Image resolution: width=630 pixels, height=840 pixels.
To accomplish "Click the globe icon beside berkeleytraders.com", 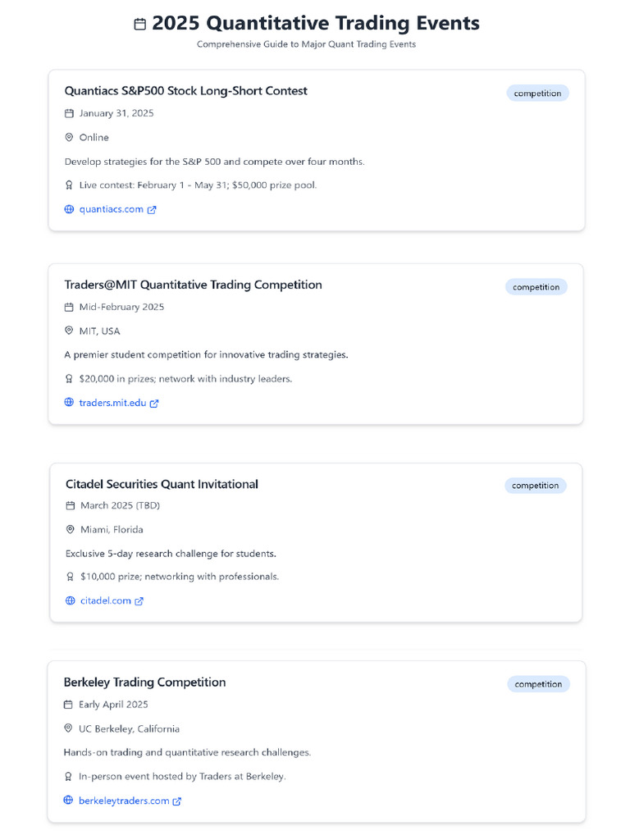I will click(x=68, y=801).
